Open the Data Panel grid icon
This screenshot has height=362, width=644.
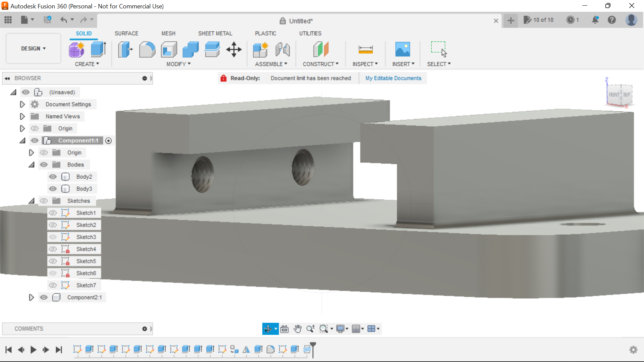pos(8,20)
